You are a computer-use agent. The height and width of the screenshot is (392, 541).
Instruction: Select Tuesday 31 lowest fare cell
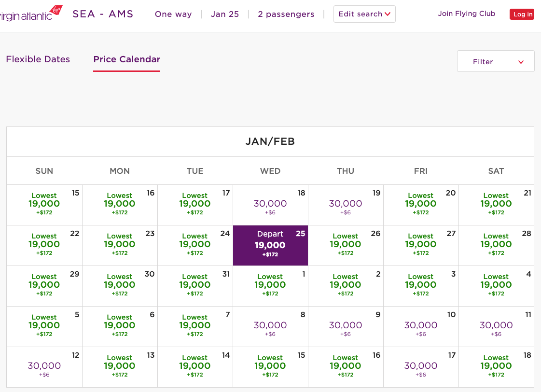(x=194, y=285)
